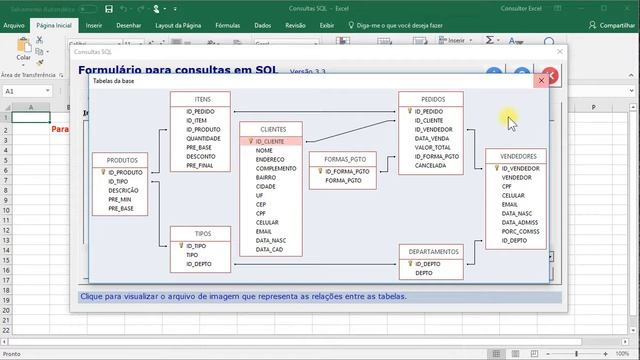
Task: Toggle the AutoSave switch
Action: pos(87,9)
